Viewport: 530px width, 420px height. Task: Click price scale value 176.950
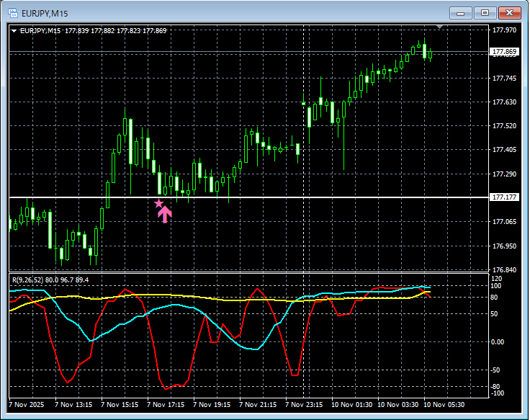coord(504,246)
